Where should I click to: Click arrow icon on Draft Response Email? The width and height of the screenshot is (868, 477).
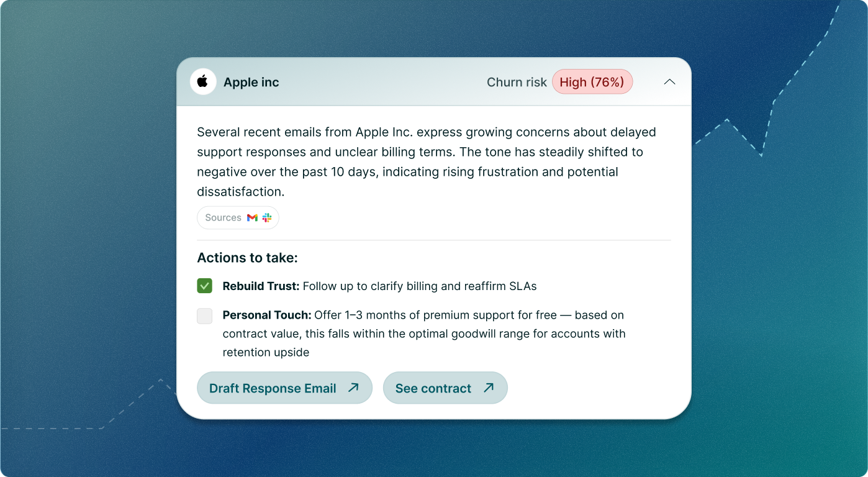[353, 388]
